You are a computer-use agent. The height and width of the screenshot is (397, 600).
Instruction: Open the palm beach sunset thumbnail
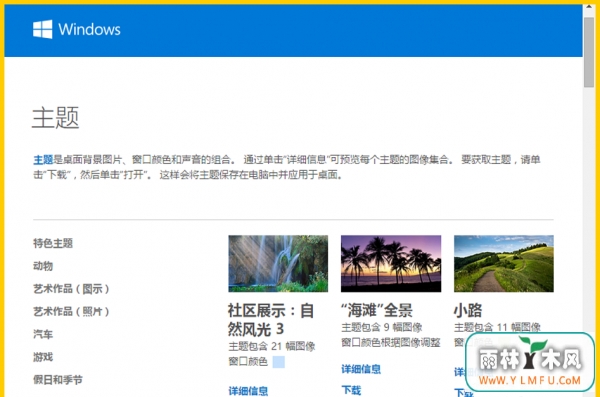tap(391, 263)
